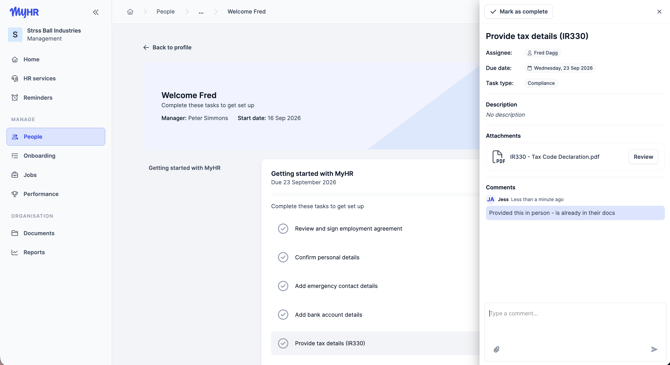Click the Documents folder icon
Screen dimensions: 670x365
click(15, 233)
